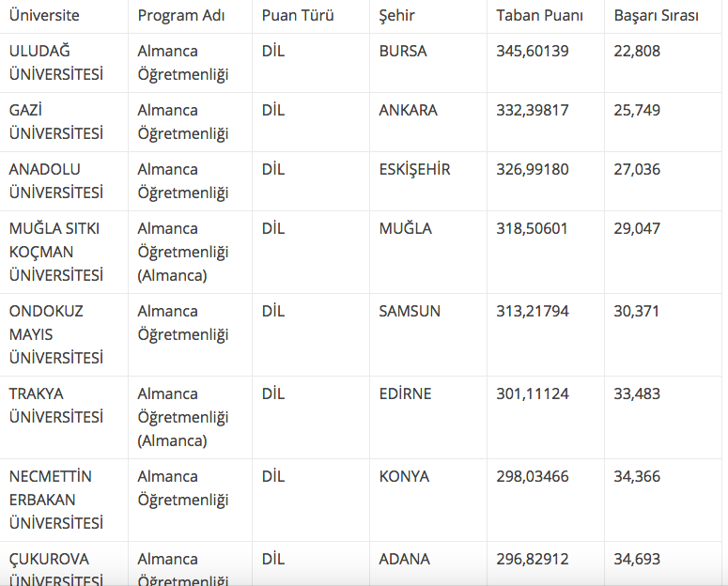
Task: Click ÇUKUROVA ÜNİVERSİTESİ in the last row
Action: coord(55,569)
